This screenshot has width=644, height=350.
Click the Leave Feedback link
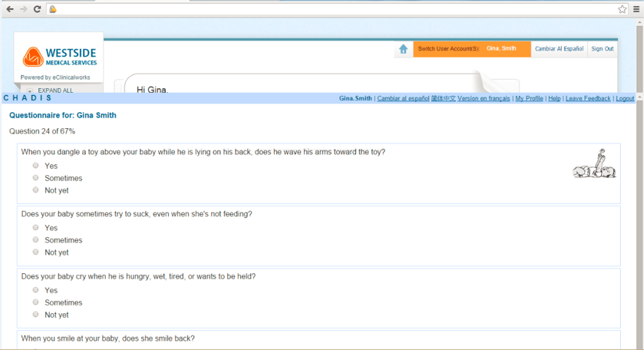588,98
